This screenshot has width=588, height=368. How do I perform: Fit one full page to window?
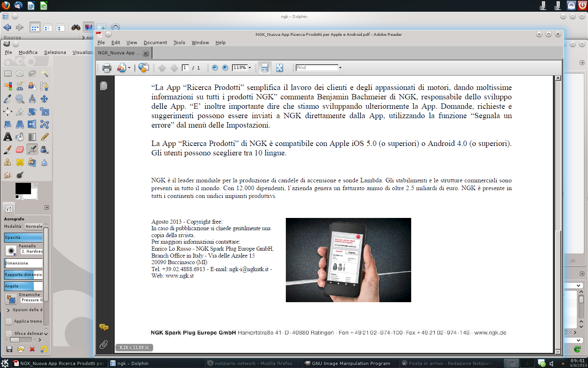tap(279, 68)
